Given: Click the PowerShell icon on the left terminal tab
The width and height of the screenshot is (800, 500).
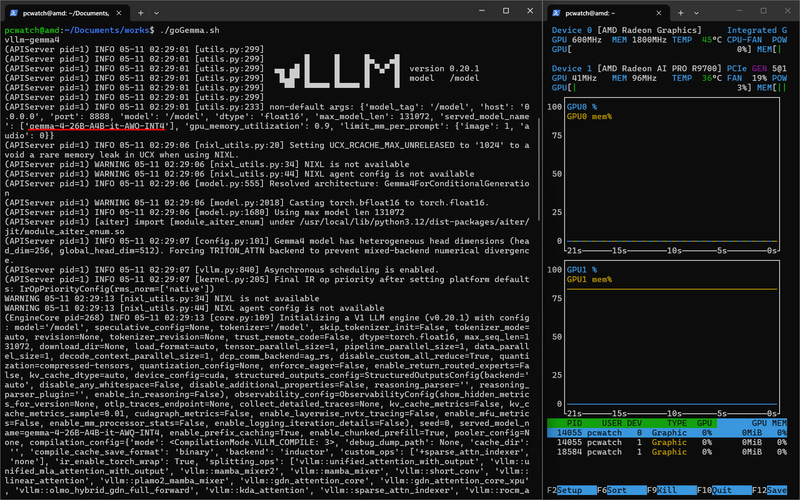Looking at the screenshot, I should pos(13,13).
